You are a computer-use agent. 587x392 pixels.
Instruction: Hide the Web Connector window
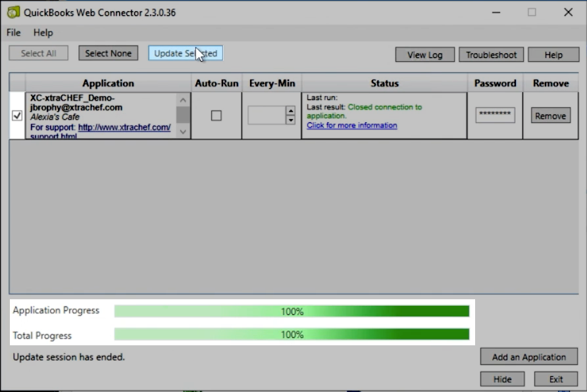pyautogui.click(x=502, y=379)
